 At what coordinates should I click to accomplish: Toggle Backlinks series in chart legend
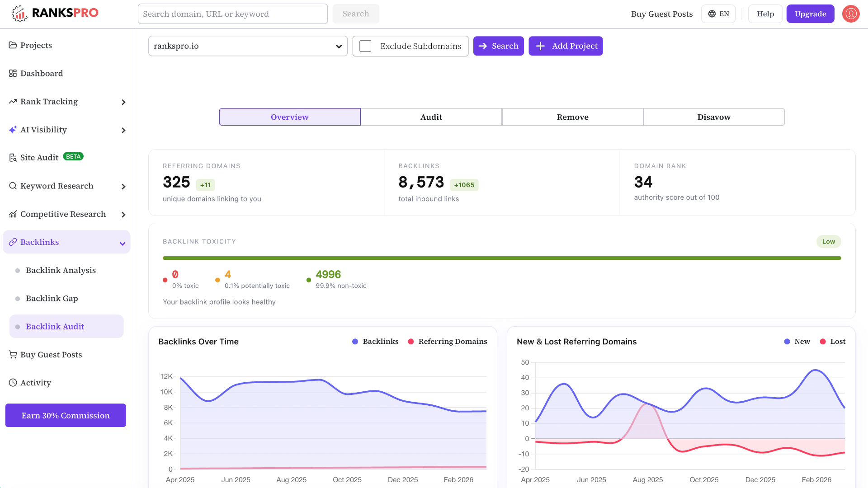point(375,342)
